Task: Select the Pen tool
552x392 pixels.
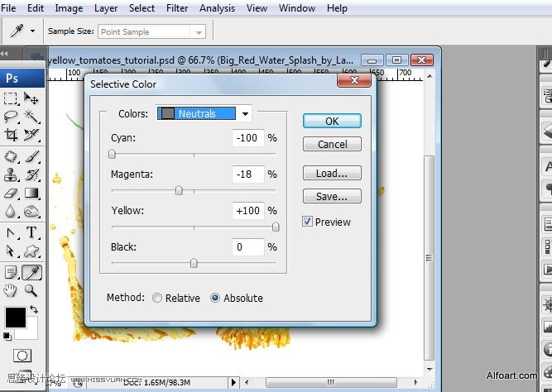Action: pos(11,232)
